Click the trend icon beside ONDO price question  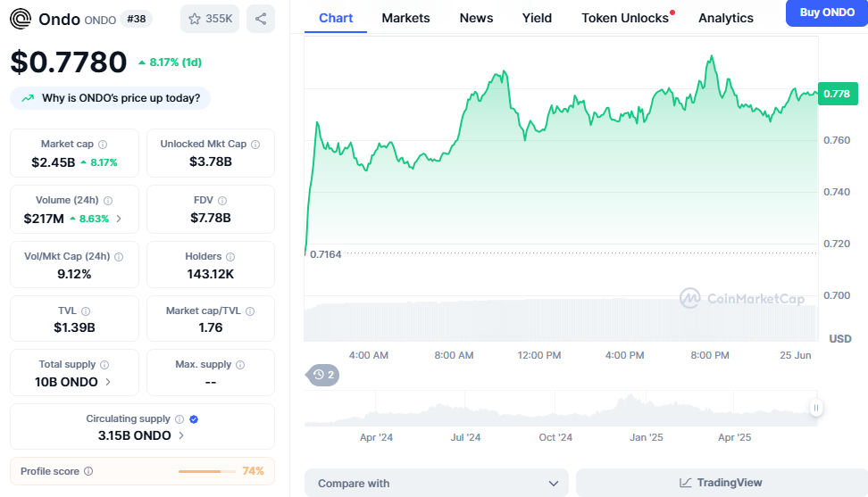(x=28, y=98)
